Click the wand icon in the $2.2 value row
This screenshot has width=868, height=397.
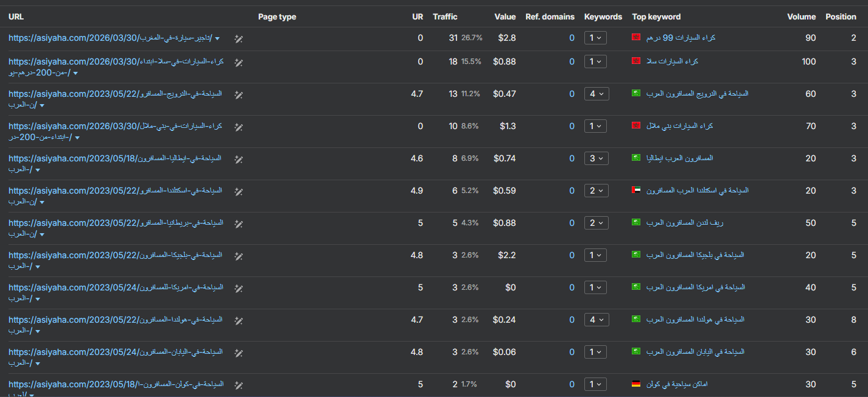pos(239,256)
